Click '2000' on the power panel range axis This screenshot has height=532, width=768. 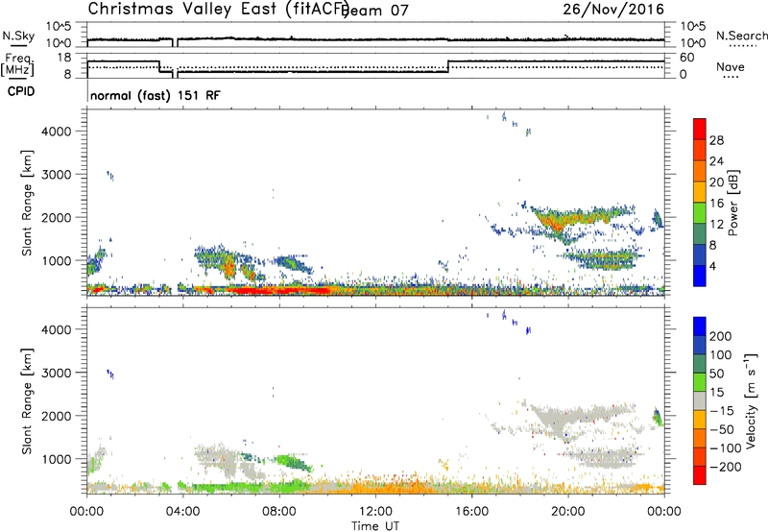[x=56, y=217]
